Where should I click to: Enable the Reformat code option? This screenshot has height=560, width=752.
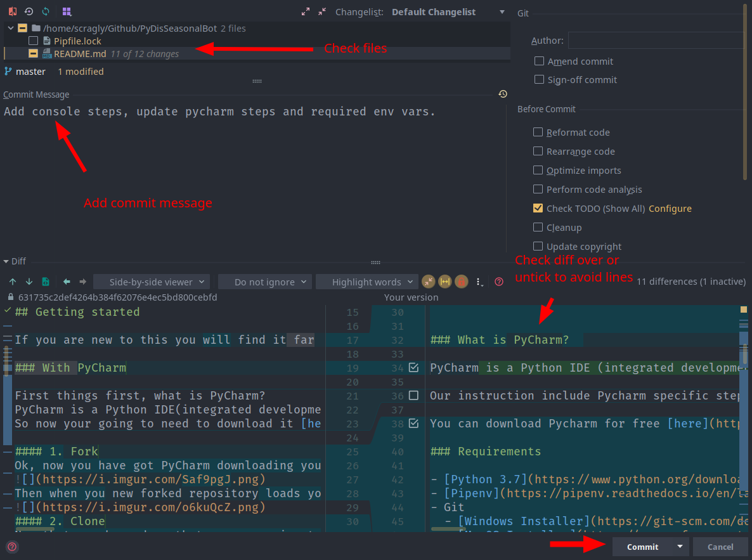click(x=538, y=132)
